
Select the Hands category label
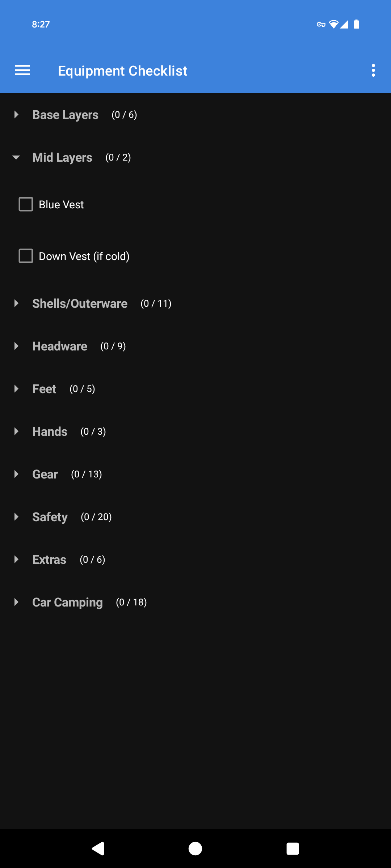50,431
